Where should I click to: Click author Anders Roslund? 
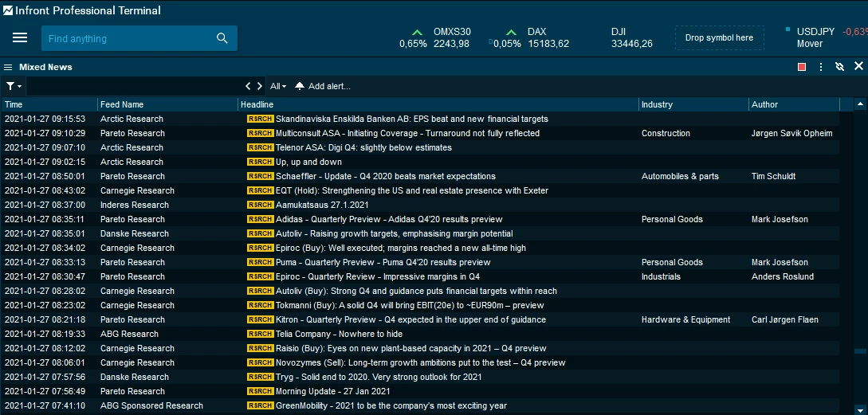tap(782, 276)
